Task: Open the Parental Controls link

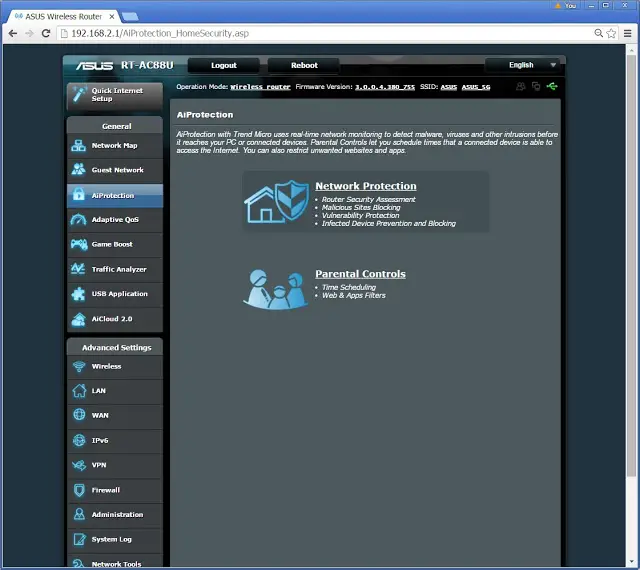Action: 360,274
